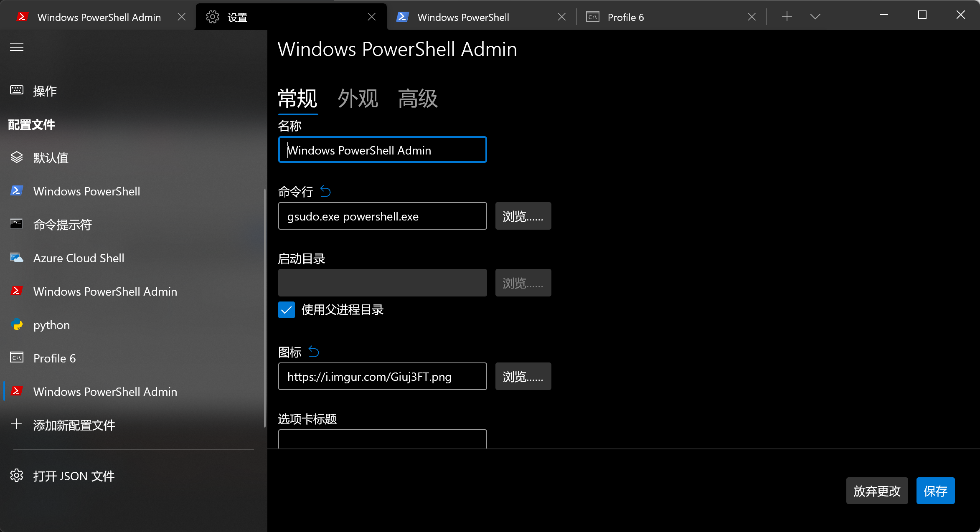980x532 pixels.
Task: Select the Profile 6 entry in sidebar
Action: [54, 358]
